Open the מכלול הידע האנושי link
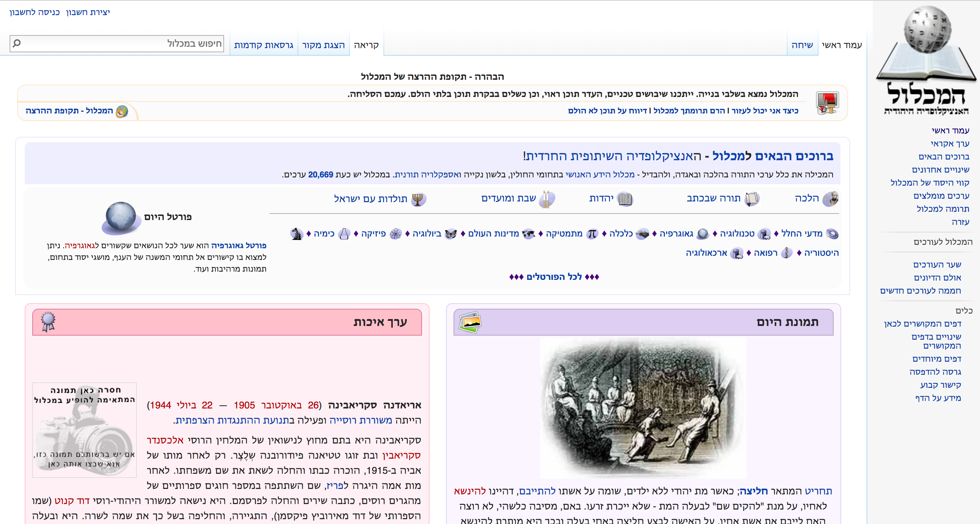 600,175
